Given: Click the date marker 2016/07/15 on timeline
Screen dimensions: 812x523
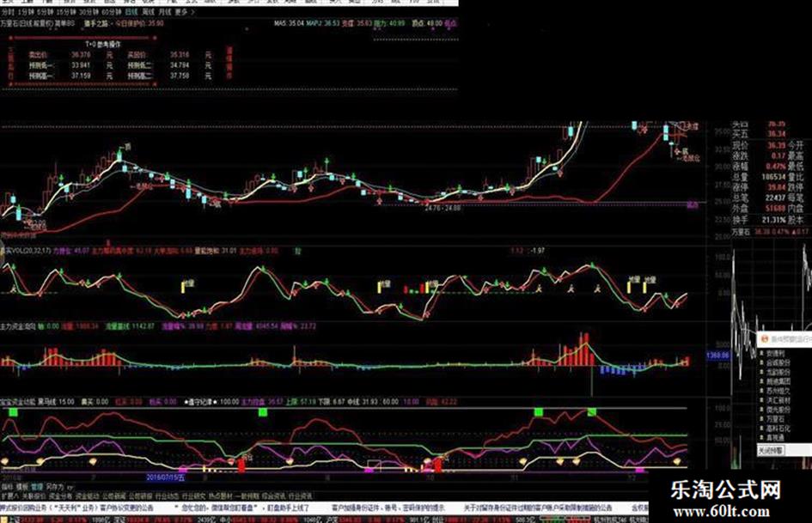Looking at the screenshot, I should coord(166,477).
